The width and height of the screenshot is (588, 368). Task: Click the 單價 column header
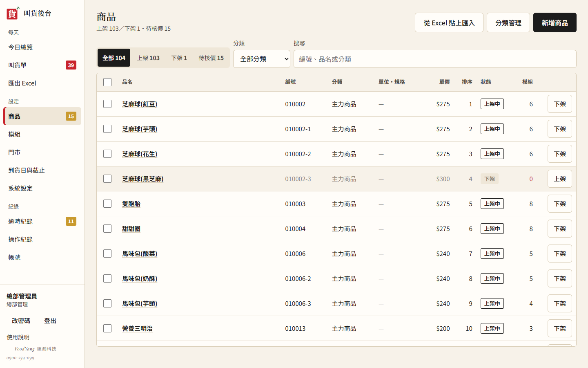[x=444, y=82]
